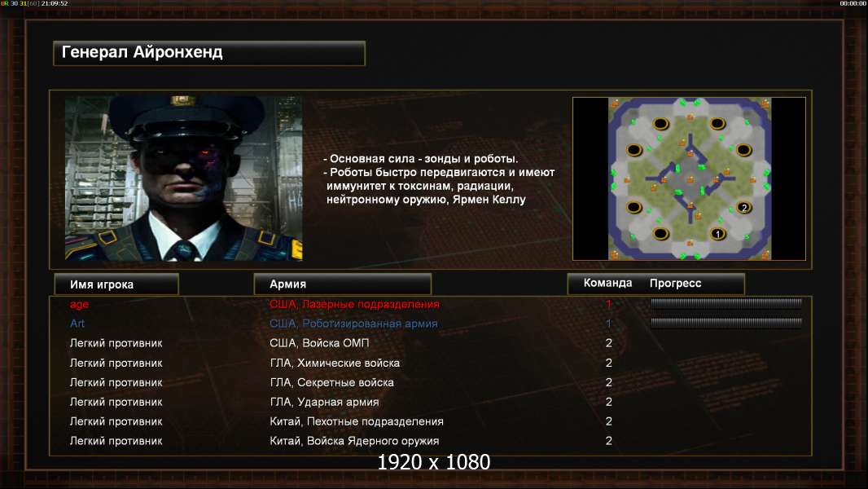Click the "Имя игрока" column header

pos(116,284)
